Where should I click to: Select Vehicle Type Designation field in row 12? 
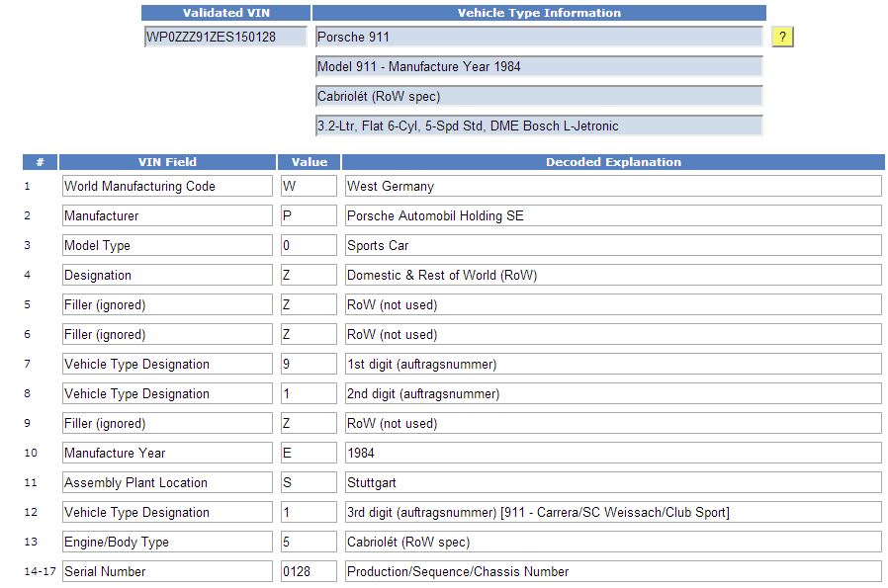coord(167,512)
